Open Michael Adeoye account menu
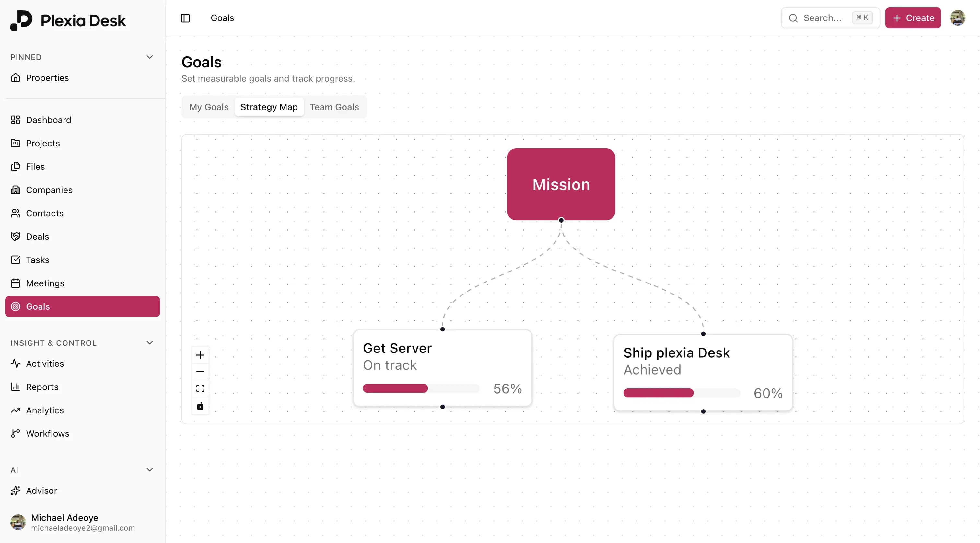 pyautogui.click(x=83, y=523)
